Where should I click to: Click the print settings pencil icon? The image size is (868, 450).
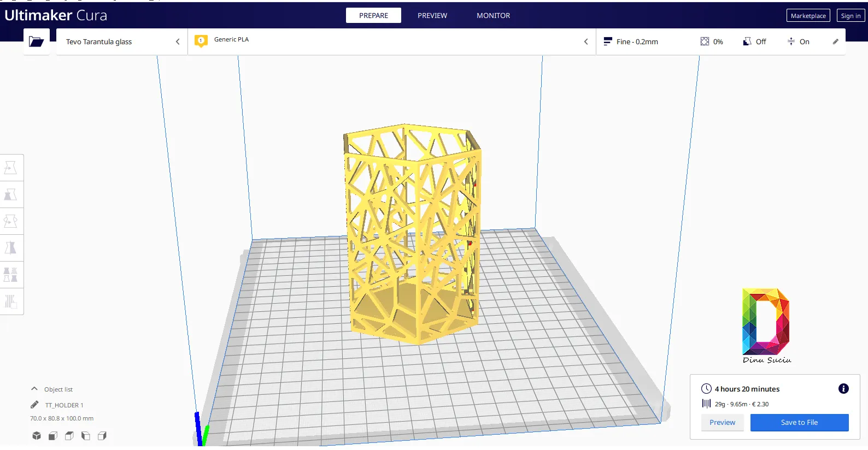pos(835,42)
